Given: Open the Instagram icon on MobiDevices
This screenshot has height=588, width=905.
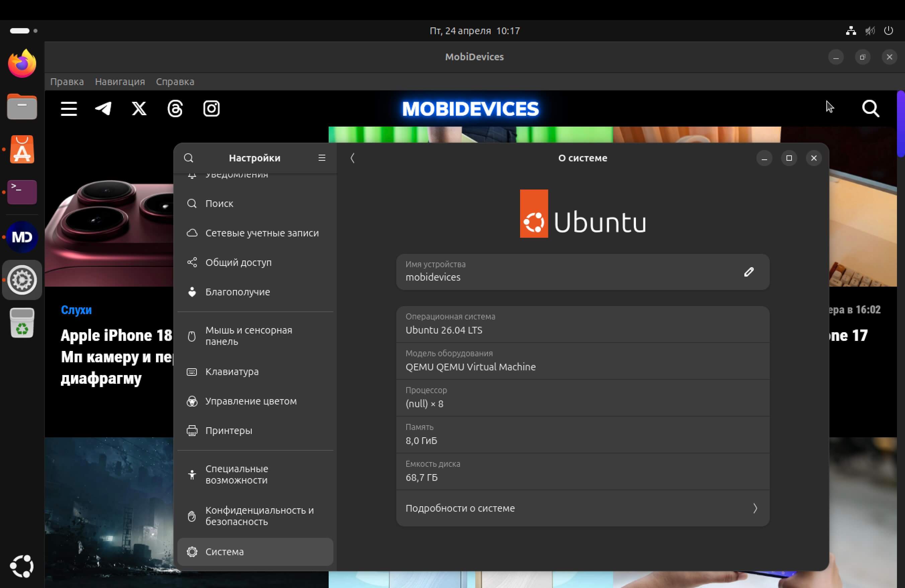Looking at the screenshot, I should pos(212,109).
